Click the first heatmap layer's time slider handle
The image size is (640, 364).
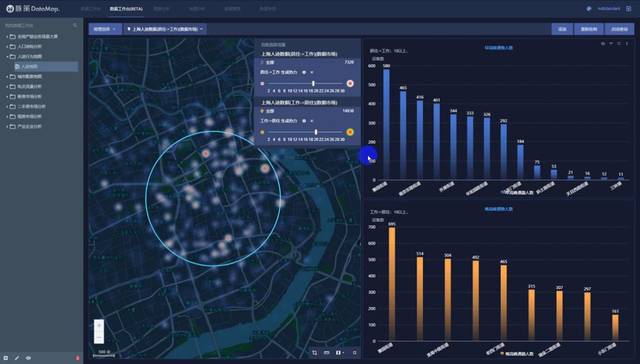coord(313,83)
